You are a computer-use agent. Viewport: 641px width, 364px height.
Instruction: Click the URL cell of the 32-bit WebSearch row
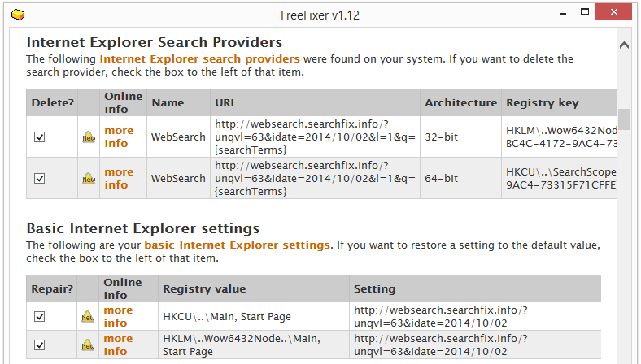tap(315, 136)
